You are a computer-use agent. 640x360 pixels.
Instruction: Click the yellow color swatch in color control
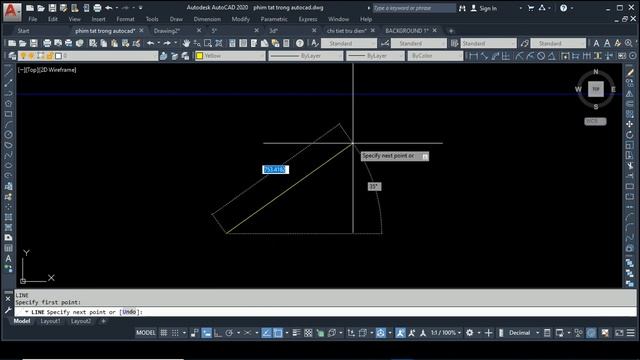[x=200, y=56]
